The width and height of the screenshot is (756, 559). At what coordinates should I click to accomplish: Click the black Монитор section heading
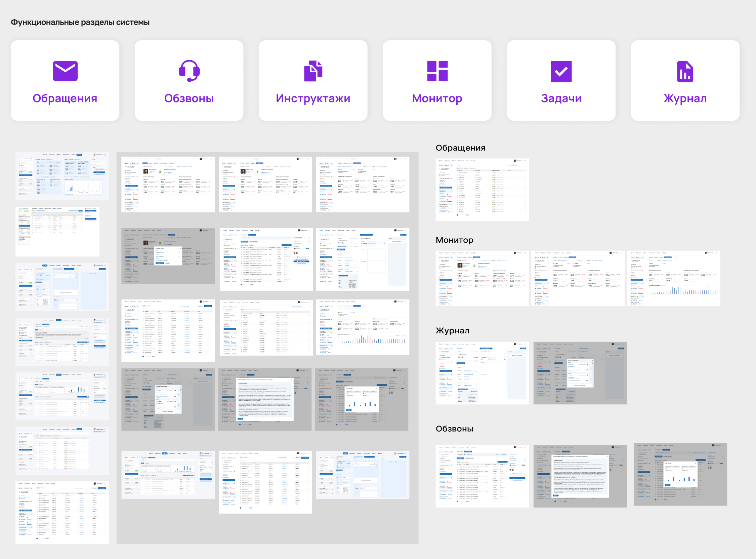pos(454,240)
